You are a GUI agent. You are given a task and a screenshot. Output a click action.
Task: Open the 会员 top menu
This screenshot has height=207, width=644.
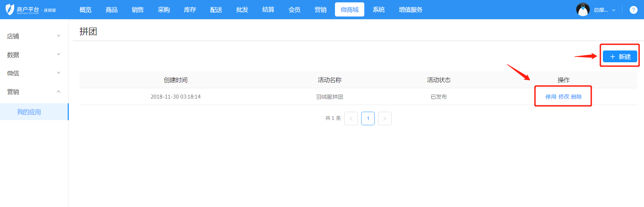click(x=294, y=10)
